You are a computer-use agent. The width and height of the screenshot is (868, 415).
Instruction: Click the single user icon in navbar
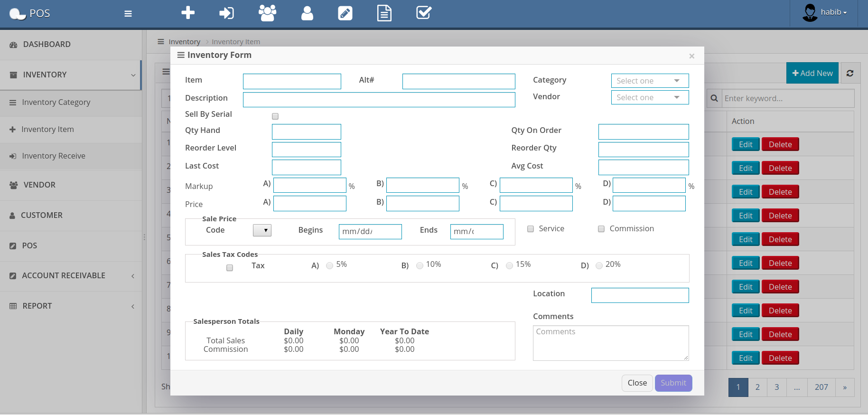coord(307,13)
